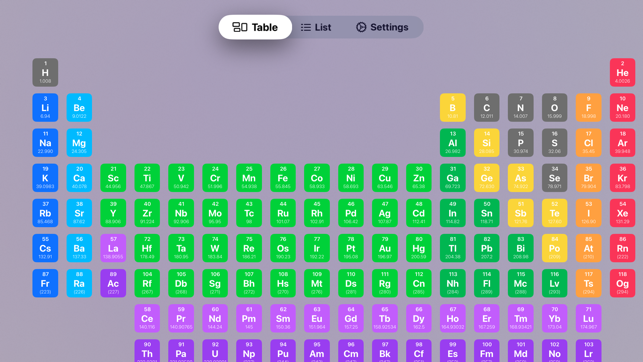The width and height of the screenshot is (643, 362).
Task: Choose the Scandium (Sc) tile
Action: (x=113, y=178)
